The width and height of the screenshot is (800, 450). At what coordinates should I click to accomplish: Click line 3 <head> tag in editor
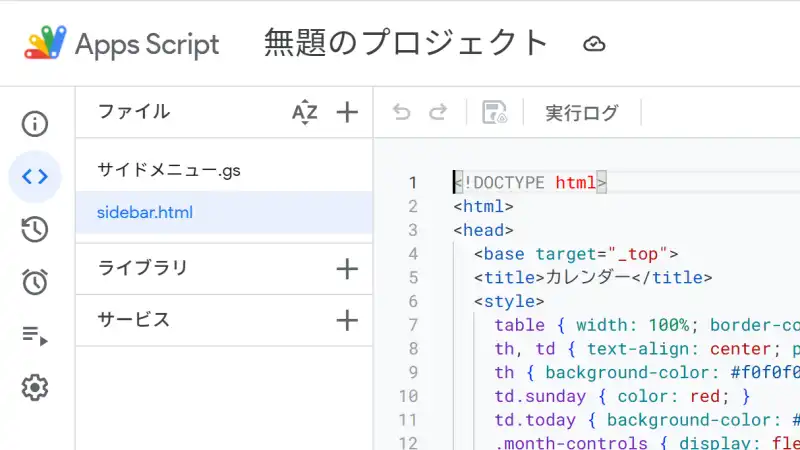[483, 230]
